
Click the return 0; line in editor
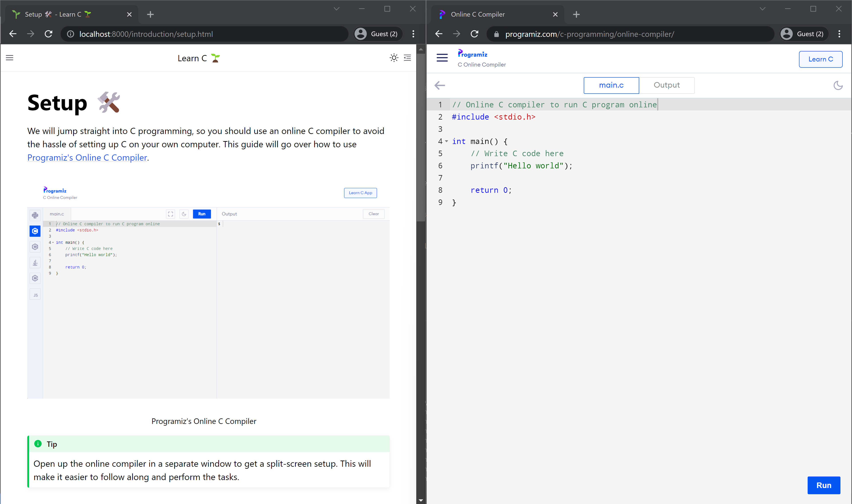491,190
